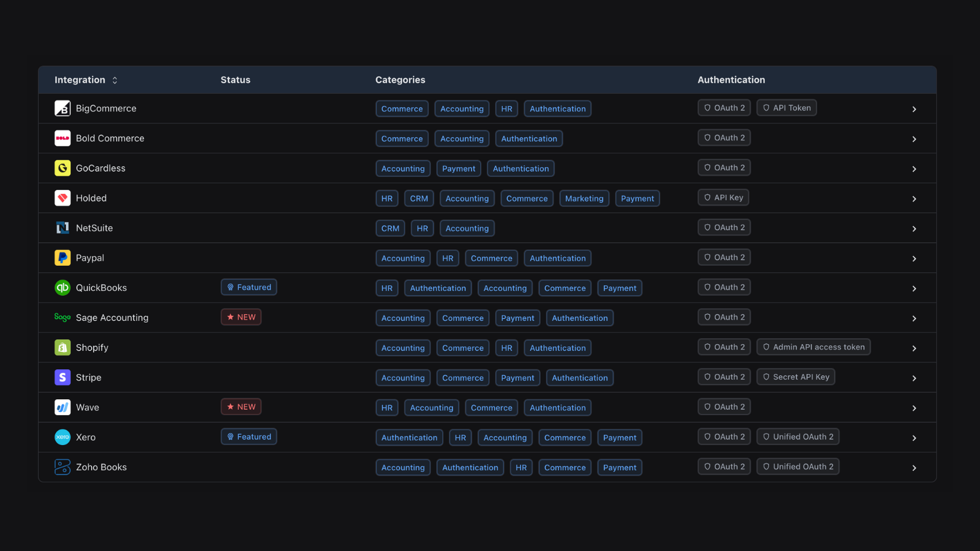
Task: Click the Wave app icon
Action: tap(62, 407)
